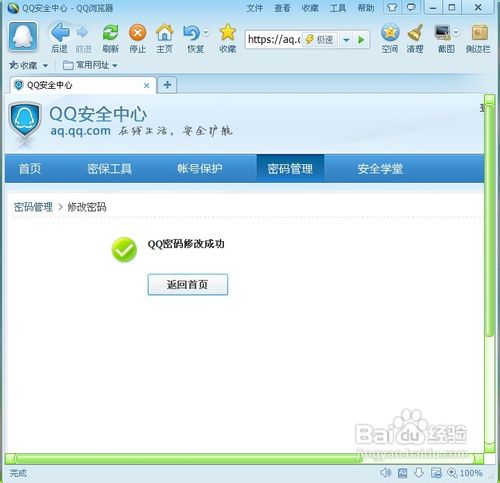Viewport: 500px width, 483px height.
Task: Adjust the 100% zoom control
Action: tap(465, 473)
